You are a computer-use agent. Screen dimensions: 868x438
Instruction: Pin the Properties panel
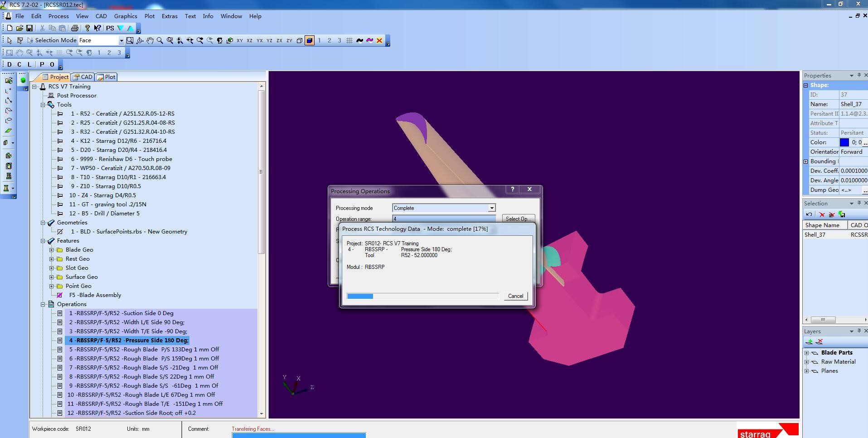859,75
